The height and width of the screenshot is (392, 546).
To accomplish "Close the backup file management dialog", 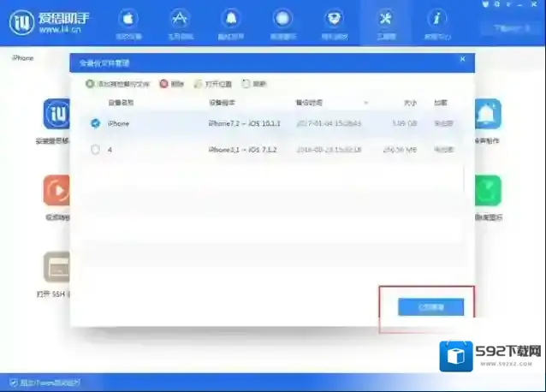I will coord(463,60).
